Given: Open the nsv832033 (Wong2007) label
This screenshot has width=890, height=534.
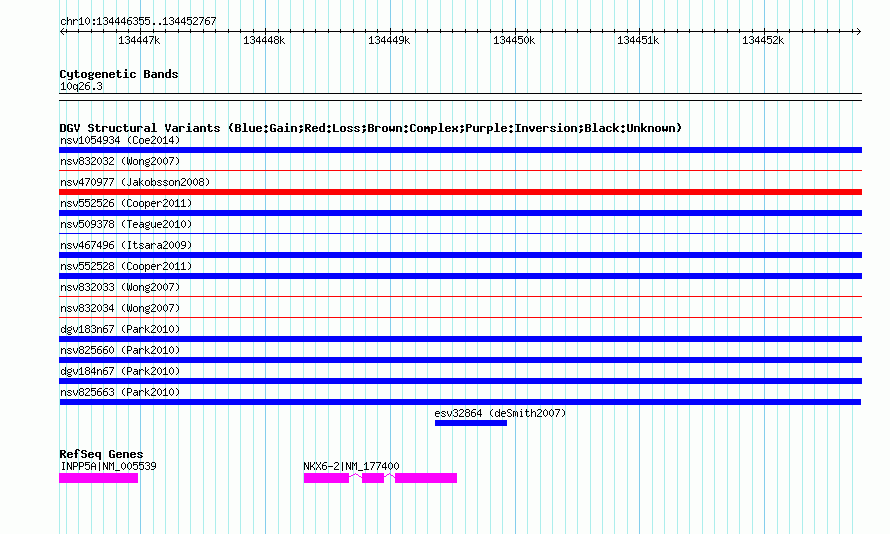Looking at the screenshot, I should (120, 287).
